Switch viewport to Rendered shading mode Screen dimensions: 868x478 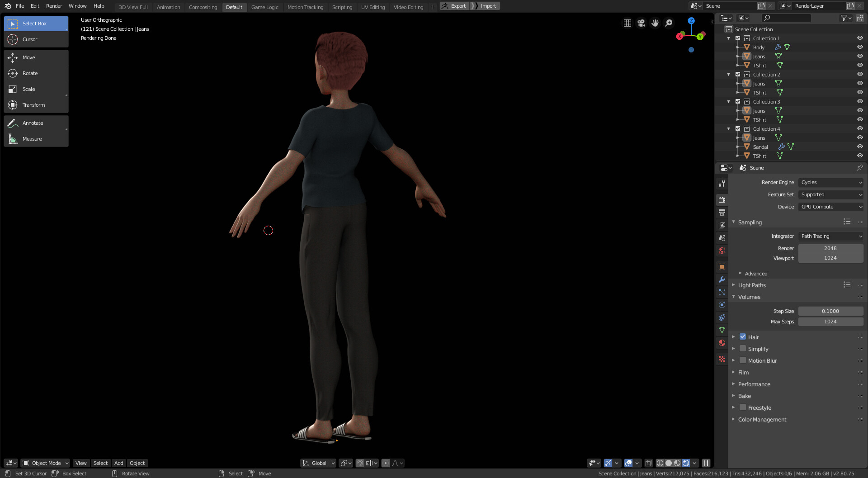coord(685,463)
